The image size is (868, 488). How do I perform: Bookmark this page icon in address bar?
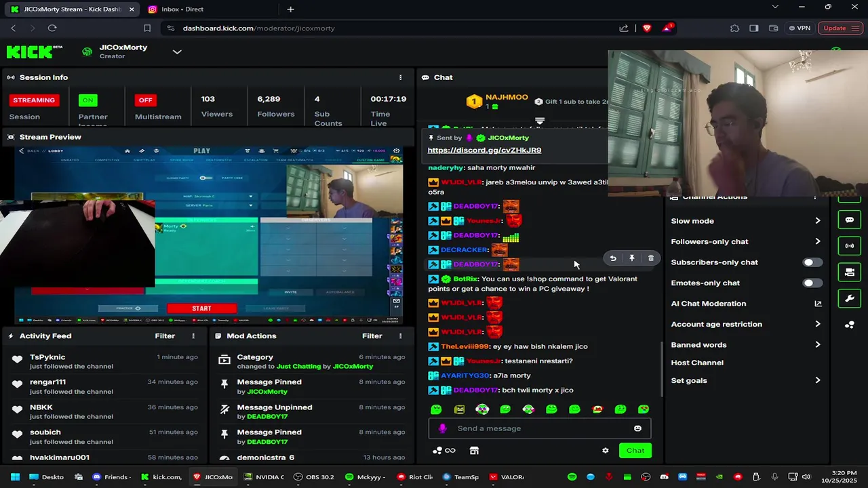point(147,28)
